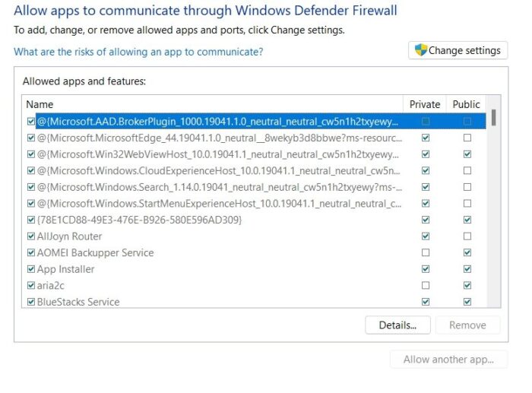Toggle AllJoyn Router enabled checkbox
532x393 pixels.
[x=31, y=236]
